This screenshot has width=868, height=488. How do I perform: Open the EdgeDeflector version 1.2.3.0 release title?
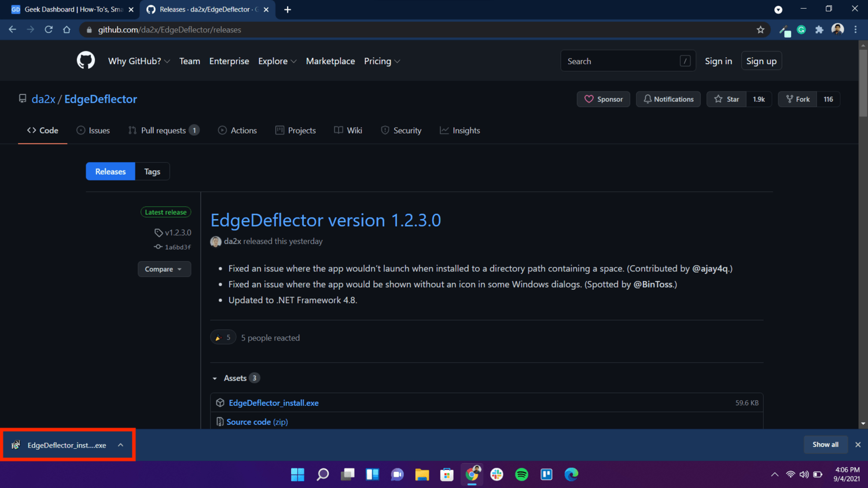pos(326,220)
